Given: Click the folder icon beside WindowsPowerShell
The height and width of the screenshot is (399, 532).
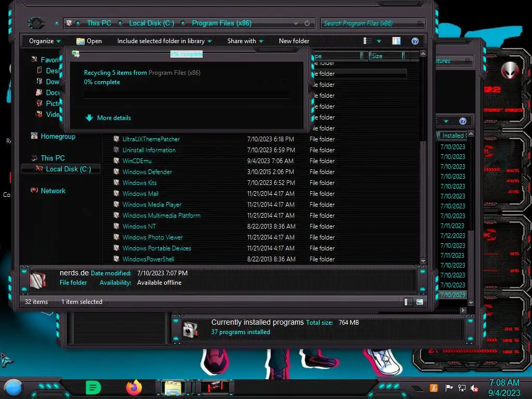Looking at the screenshot, I should pyautogui.click(x=116, y=259).
